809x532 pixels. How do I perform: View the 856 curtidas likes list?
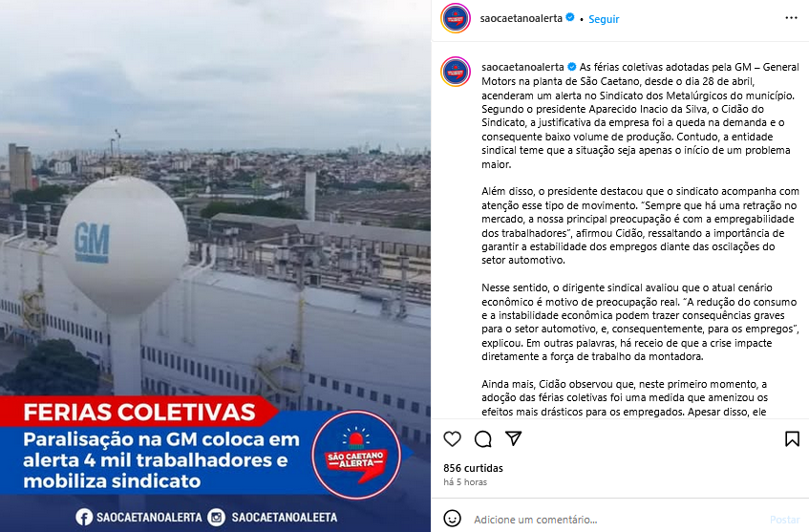pos(473,468)
